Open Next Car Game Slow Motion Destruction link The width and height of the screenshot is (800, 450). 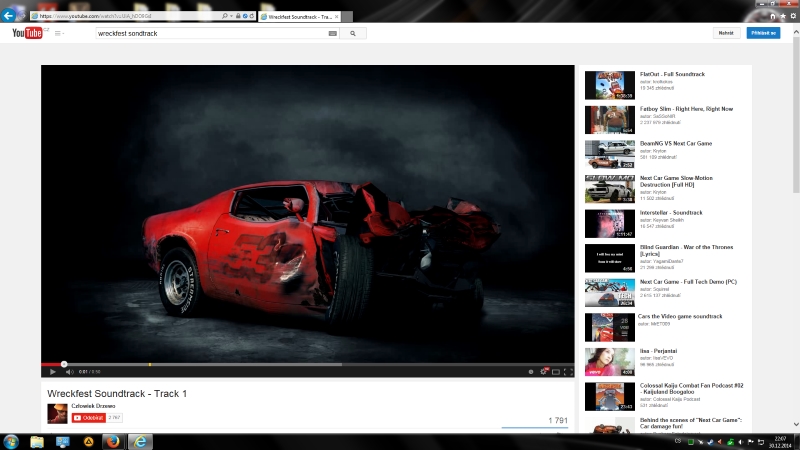676,182
